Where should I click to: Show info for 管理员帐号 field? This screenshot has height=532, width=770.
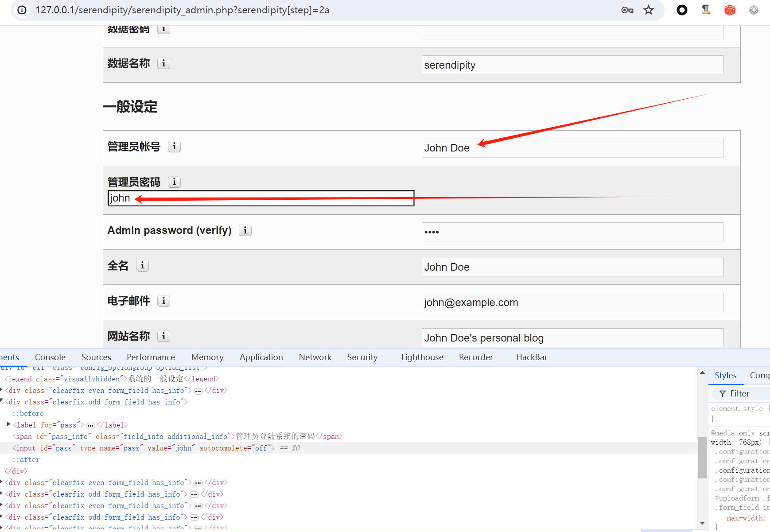174,146
